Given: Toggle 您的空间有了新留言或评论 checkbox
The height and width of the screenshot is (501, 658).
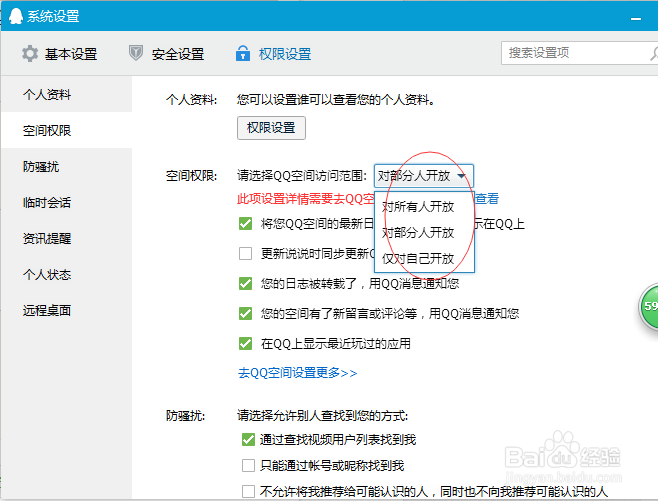Looking at the screenshot, I should [245, 313].
